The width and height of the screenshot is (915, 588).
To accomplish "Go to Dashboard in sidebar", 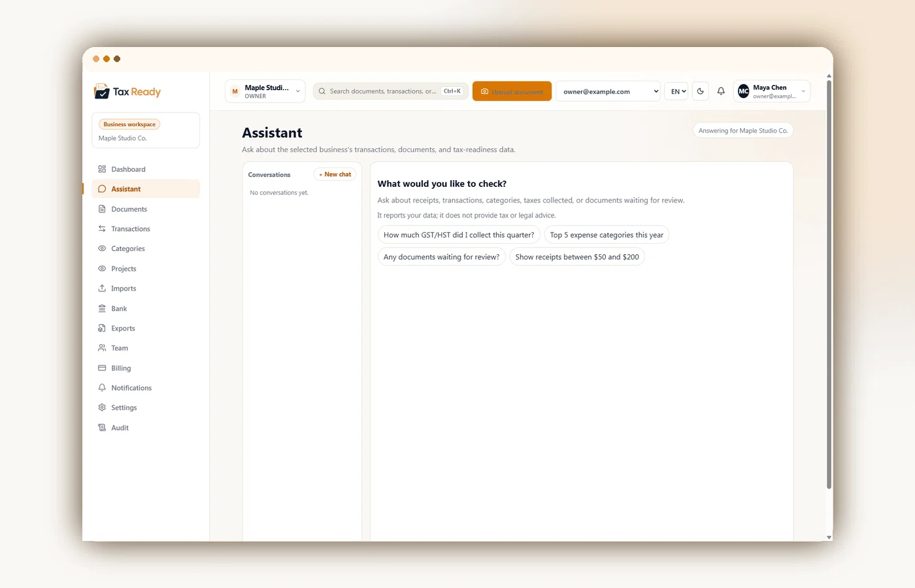I will coord(146,169).
